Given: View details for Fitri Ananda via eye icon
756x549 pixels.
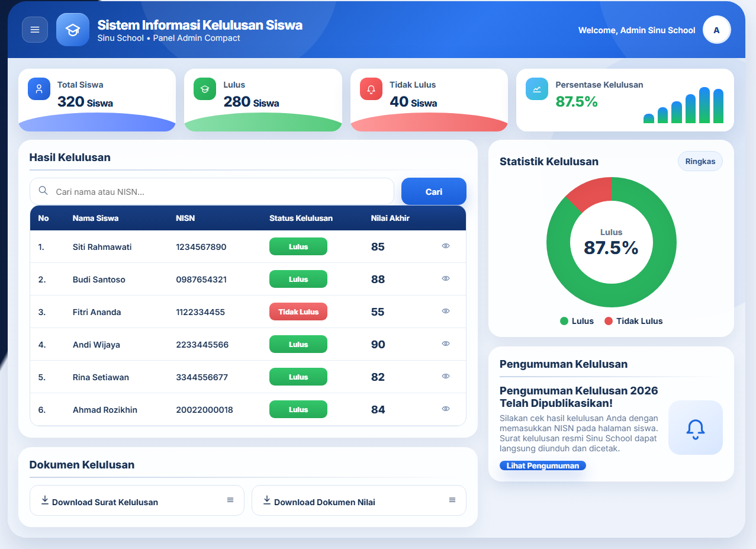Looking at the screenshot, I should point(446,311).
